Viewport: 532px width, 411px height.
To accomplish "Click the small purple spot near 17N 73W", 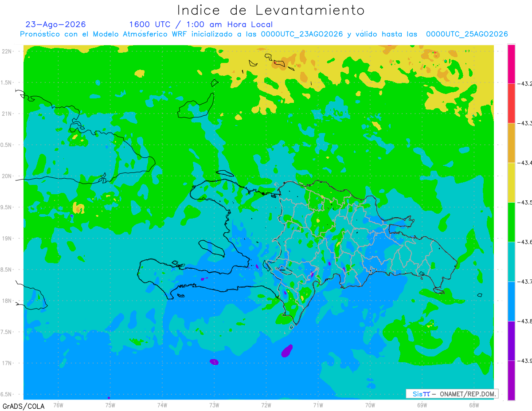I will pyautogui.click(x=214, y=362).
